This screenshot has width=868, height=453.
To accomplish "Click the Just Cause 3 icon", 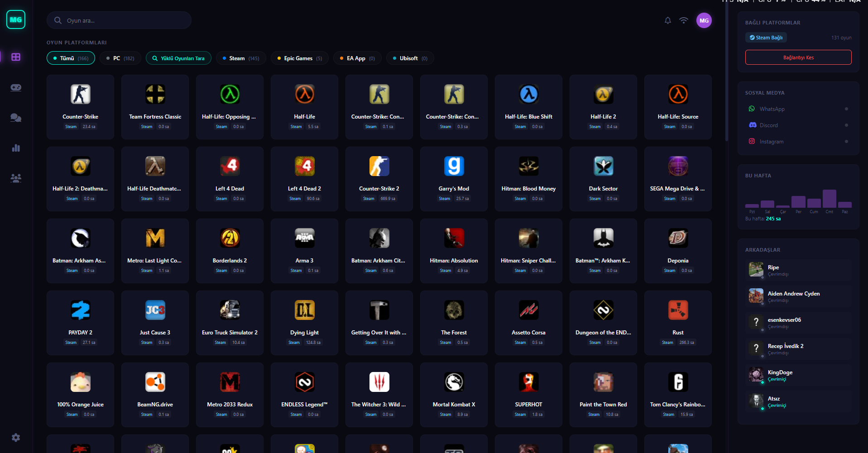I will [x=155, y=310].
